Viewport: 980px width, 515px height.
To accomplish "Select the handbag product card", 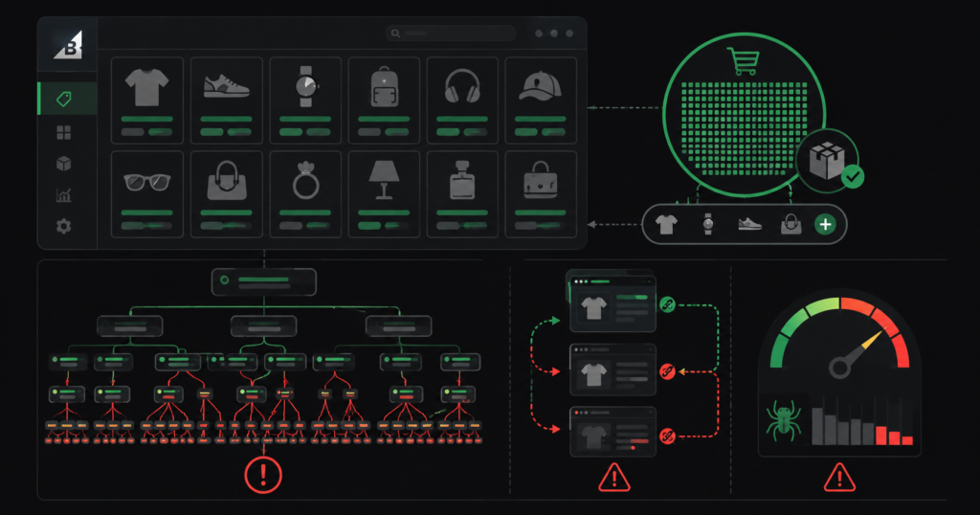I will [x=226, y=193].
